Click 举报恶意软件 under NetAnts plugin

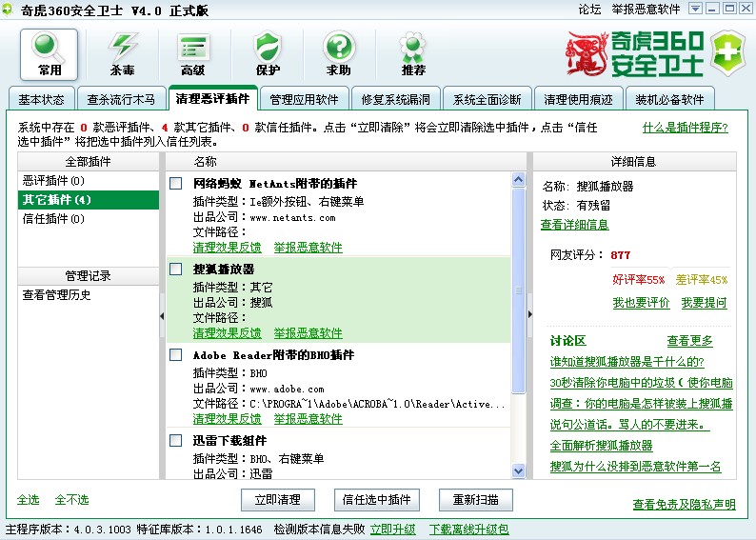tap(308, 248)
